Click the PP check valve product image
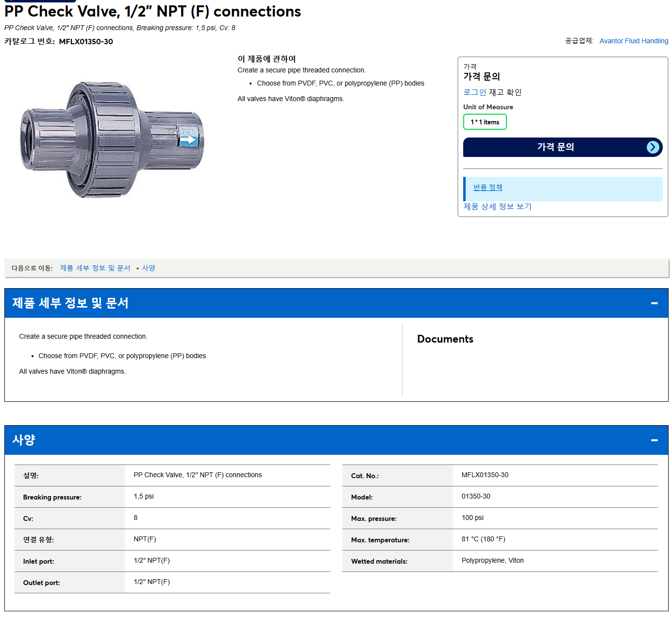The width and height of the screenshot is (672, 621). pyautogui.click(x=113, y=139)
